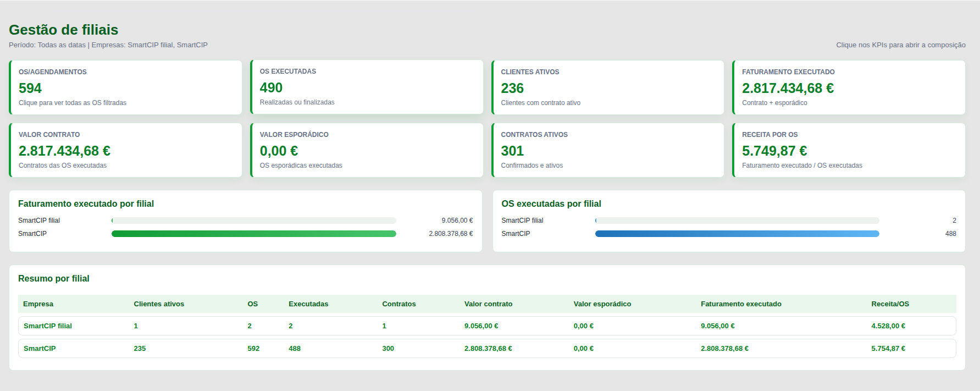Click the Contratos column header
The width and height of the screenshot is (980, 391).
399,304
